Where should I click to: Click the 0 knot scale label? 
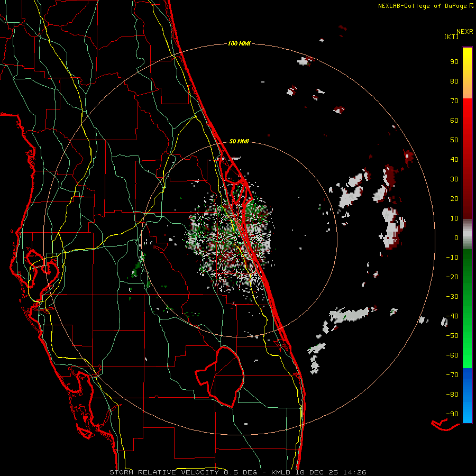456,237
